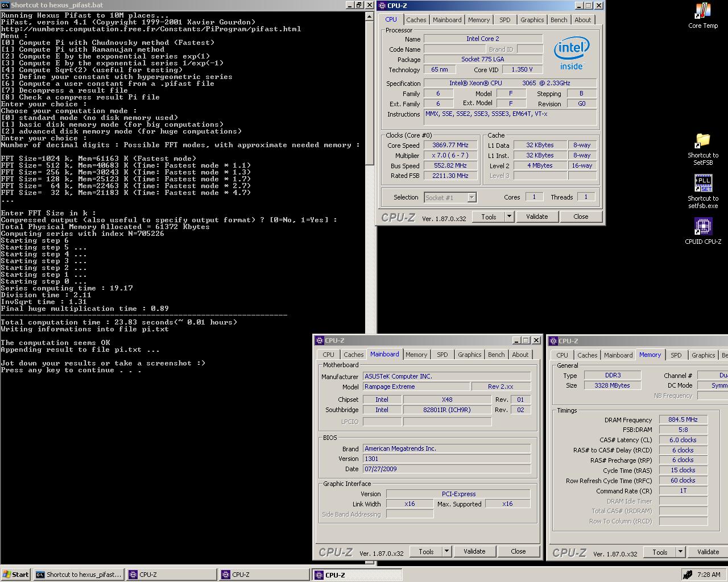Screen dimensions: 728x582
Task: Expand Tools dropdown arrow in top CPU-Z window
Action: tap(509, 217)
